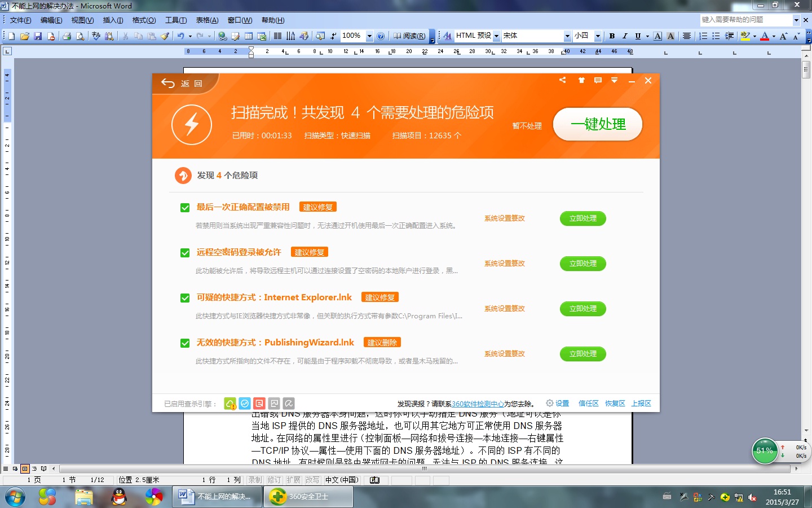Uncheck 远程空密码登录被允许 item
The image size is (812, 508).
click(185, 253)
